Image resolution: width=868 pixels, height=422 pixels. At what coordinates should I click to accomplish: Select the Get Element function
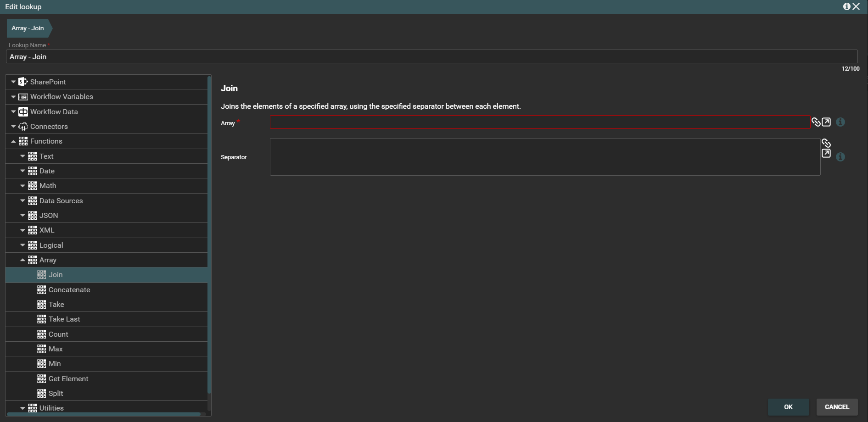tap(68, 379)
